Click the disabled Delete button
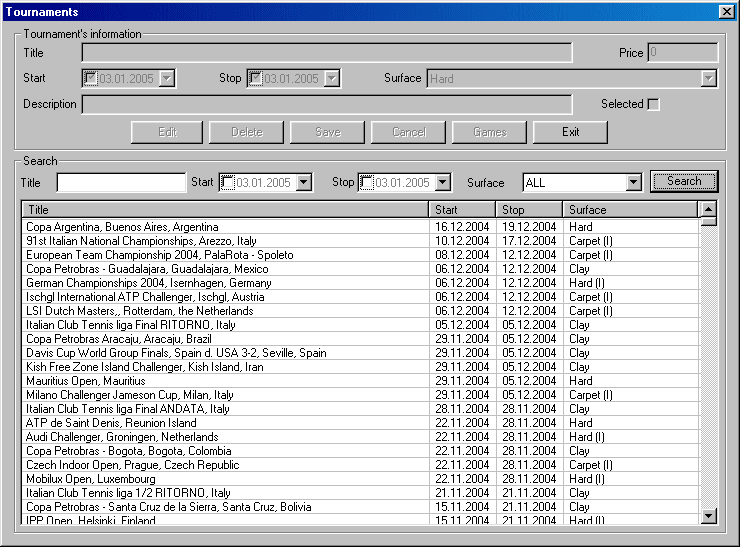The width and height of the screenshot is (740, 547). click(x=247, y=132)
